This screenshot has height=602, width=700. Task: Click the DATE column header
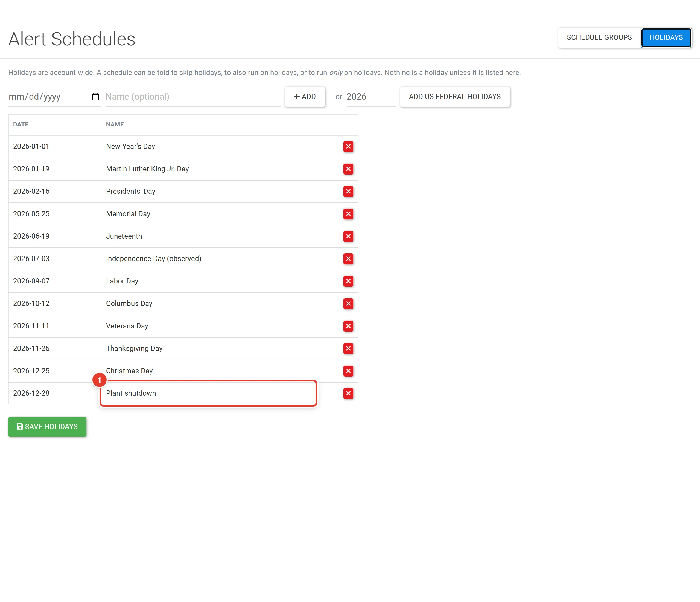pyautogui.click(x=21, y=125)
